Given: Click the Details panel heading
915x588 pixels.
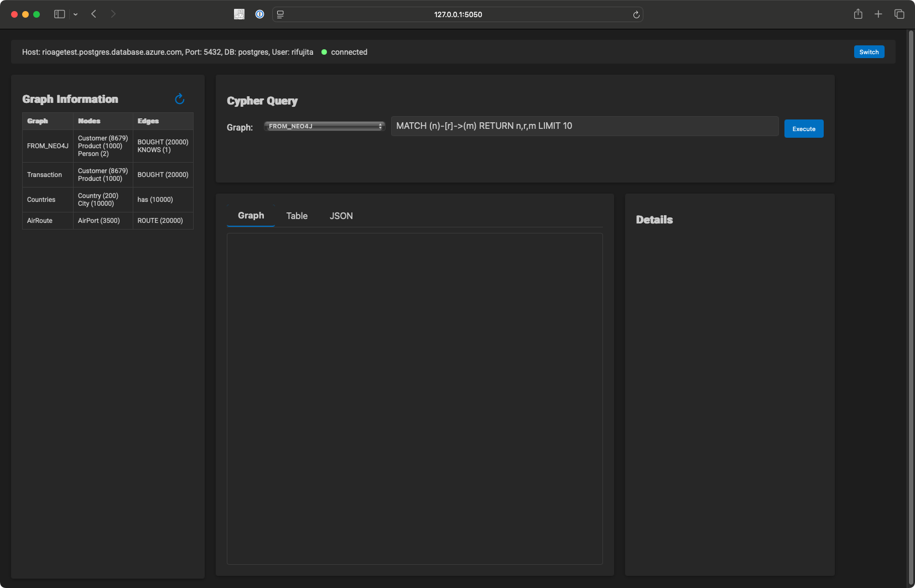Looking at the screenshot, I should point(654,220).
